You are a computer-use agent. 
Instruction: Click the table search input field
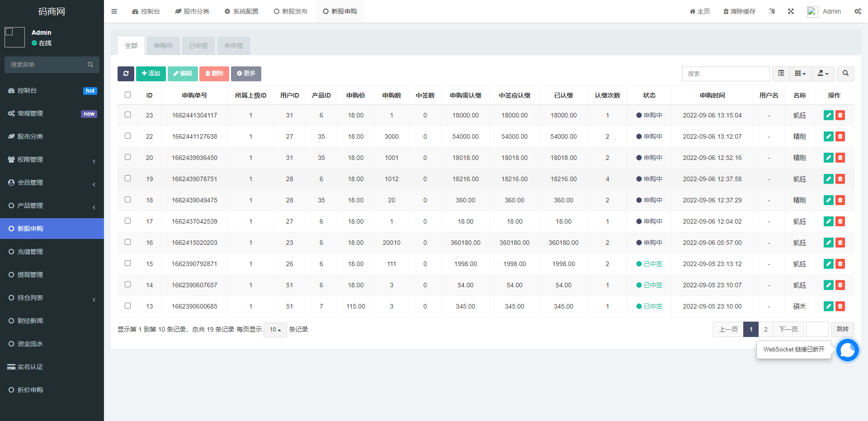[x=726, y=74]
